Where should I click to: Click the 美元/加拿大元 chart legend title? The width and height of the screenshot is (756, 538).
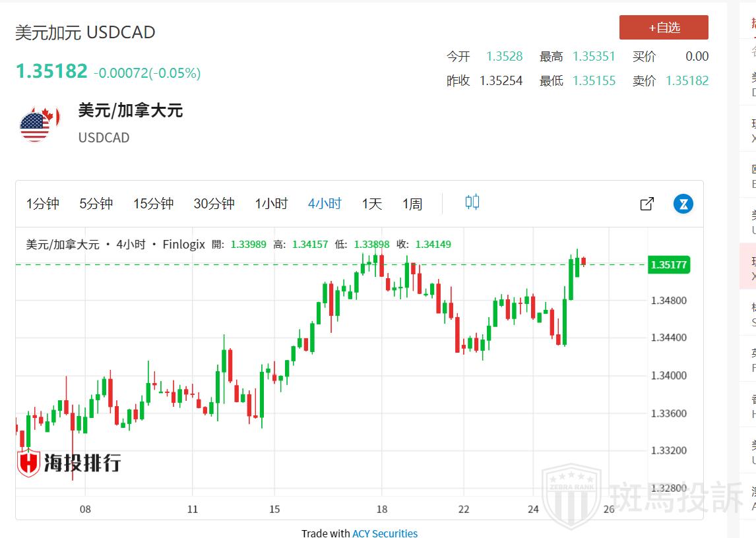pyautogui.click(x=63, y=245)
